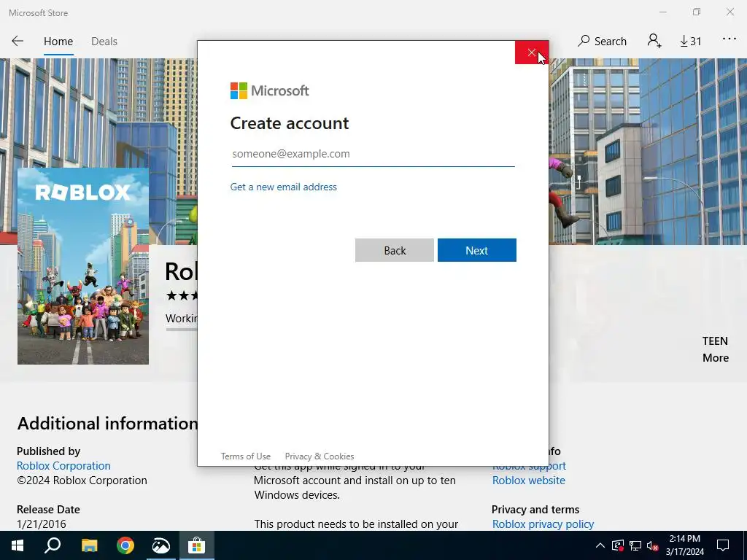747x560 pixels.
Task: Click the Microsoft logo in dialog
Action: coord(270,90)
